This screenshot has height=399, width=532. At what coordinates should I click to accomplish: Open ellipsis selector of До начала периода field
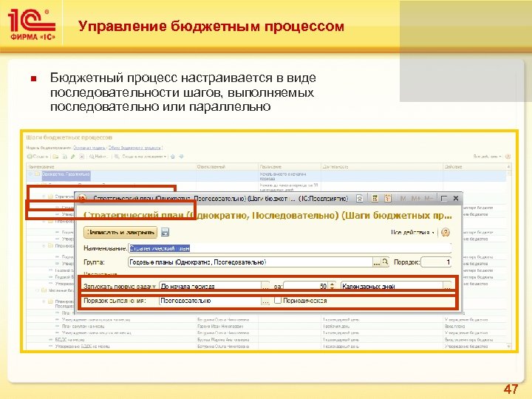(x=266, y=287)
